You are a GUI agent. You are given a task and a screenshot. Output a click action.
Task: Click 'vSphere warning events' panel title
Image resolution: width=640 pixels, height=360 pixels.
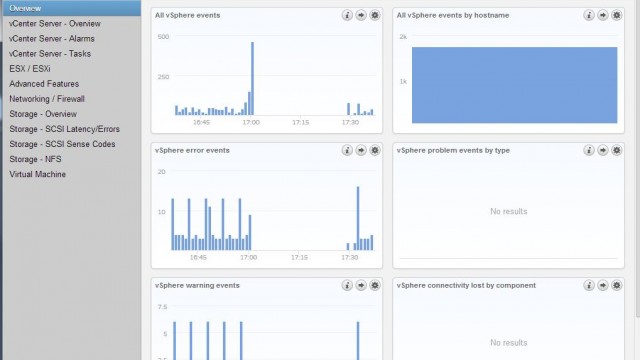[x=197, y=285]
